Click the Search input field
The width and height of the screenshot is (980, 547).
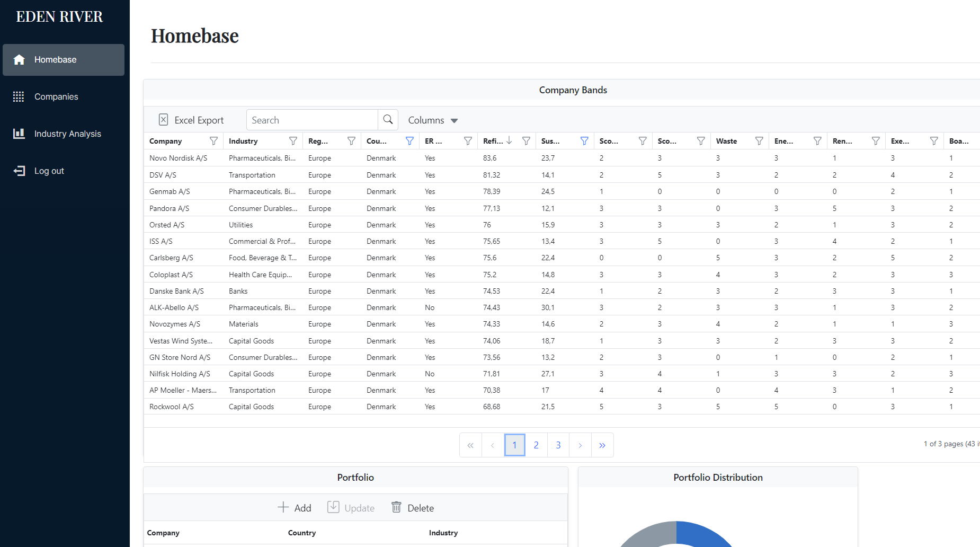(312, 120)
